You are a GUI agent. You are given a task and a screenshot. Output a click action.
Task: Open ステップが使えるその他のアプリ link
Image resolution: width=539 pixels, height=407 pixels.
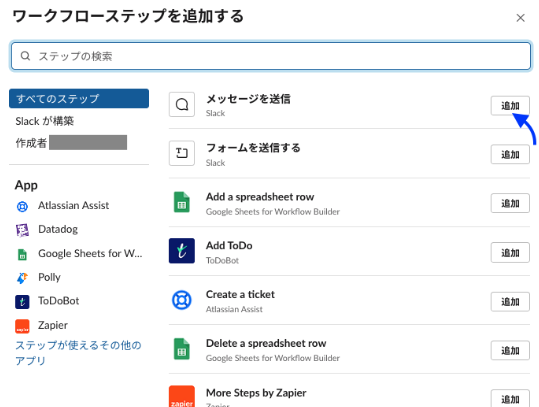pyautogui.click(x=78, y=353)
